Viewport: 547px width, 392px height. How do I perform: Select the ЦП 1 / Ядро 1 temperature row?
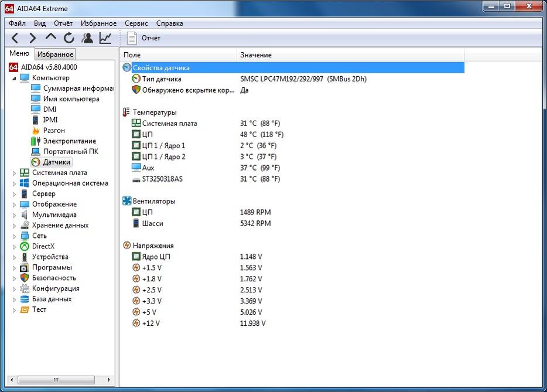(x=293, y=145)
